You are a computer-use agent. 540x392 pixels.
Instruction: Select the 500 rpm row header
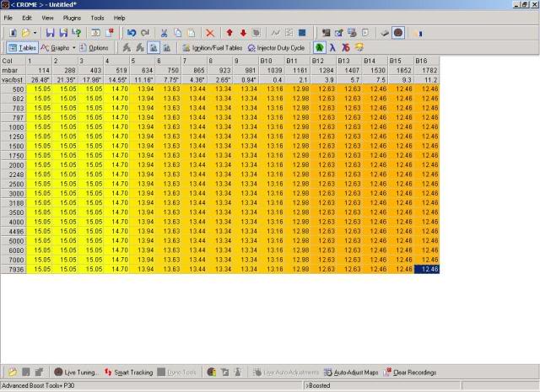click(x=13, y=89)
